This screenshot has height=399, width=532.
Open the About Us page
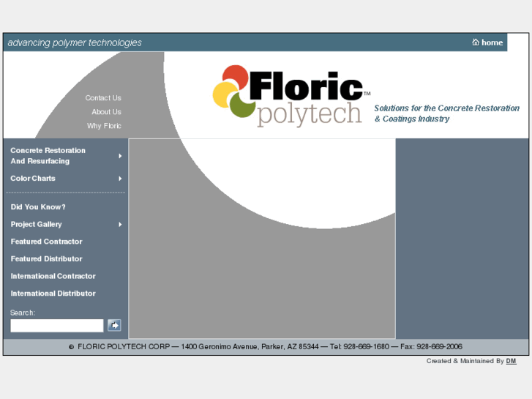click(106, 112)
